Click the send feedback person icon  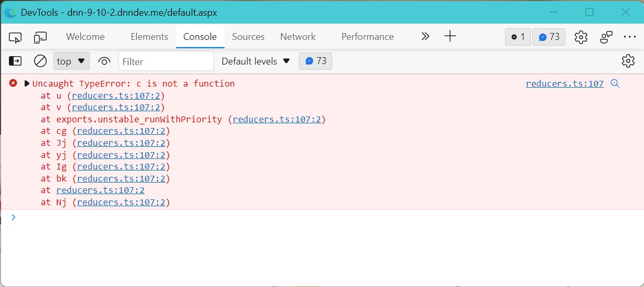click(606, 37)
